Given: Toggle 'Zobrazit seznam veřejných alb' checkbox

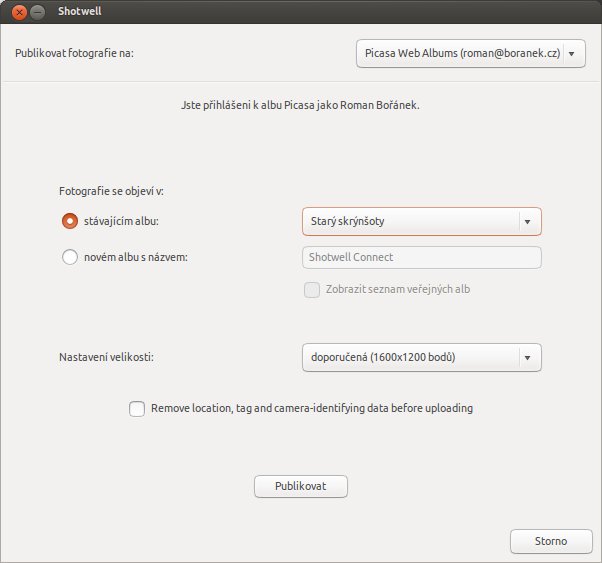Looking at the screenshot, I should point(312,290).
